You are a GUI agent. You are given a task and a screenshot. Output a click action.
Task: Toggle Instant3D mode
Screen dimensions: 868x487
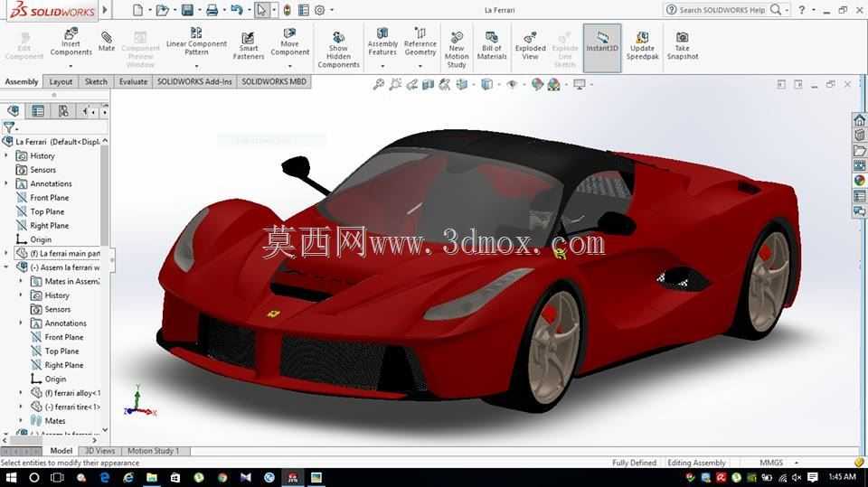pyautogui.click(x=602, y=48)
